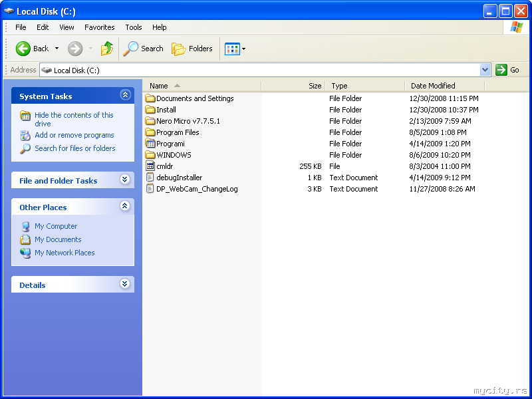Open the Views dropdown button

[235, 49]
